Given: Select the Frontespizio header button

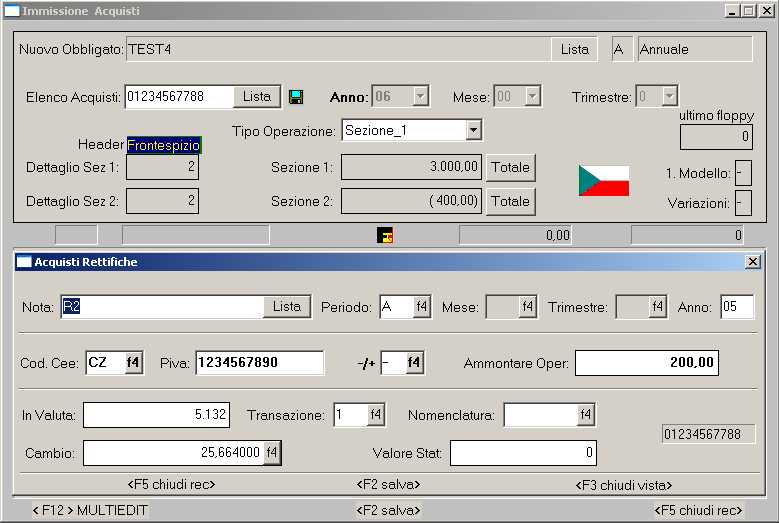Looking at the screenshot, I should (x=164, y=145).
